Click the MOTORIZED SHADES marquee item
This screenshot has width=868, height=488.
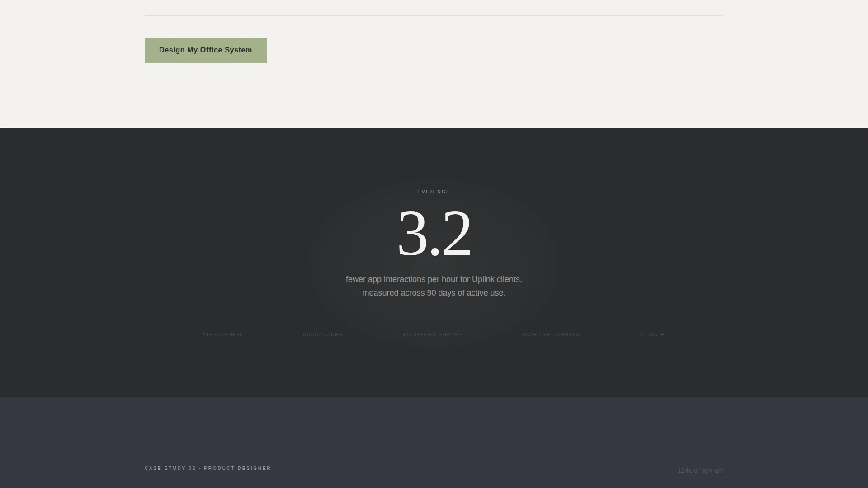click(432, 334)
